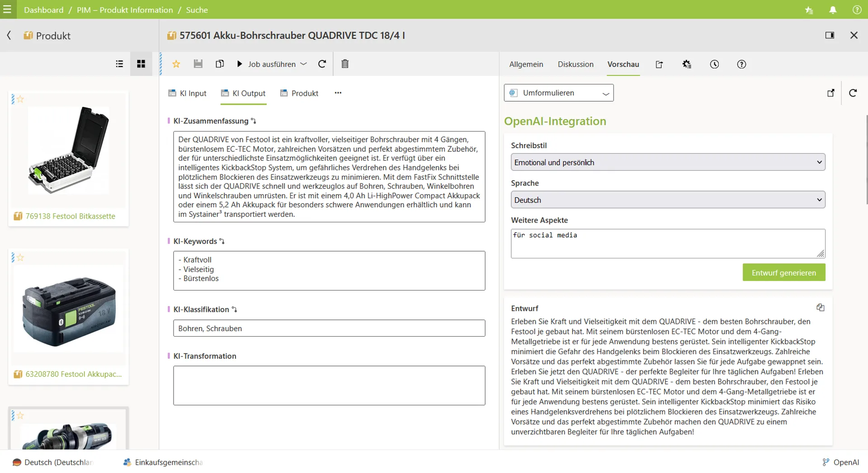The height and width of the screenshot is (473, 868).
Task: Favorite the 63208780 Festool Akkupack card
Action: (x=20, y=258)
